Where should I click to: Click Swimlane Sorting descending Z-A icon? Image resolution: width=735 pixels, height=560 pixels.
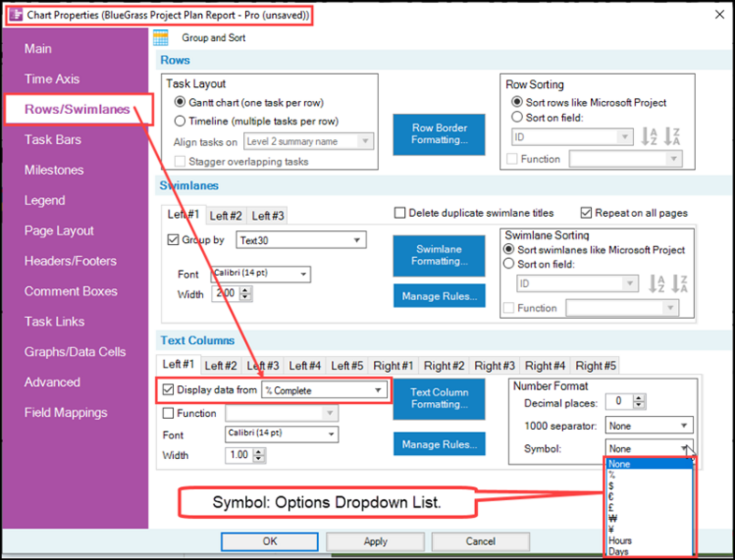coord(679,283)
